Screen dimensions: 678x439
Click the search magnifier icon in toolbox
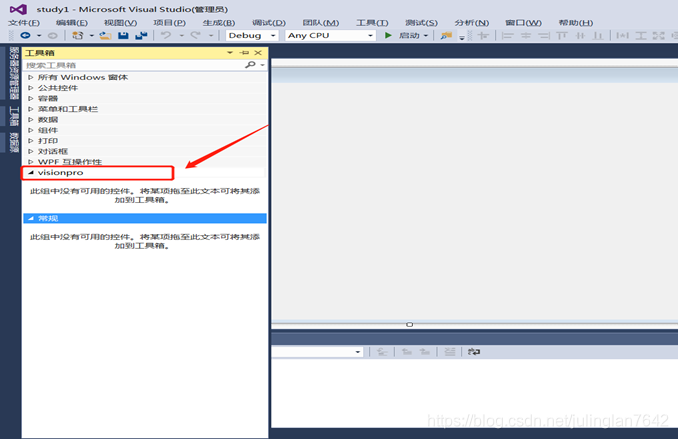250,65
